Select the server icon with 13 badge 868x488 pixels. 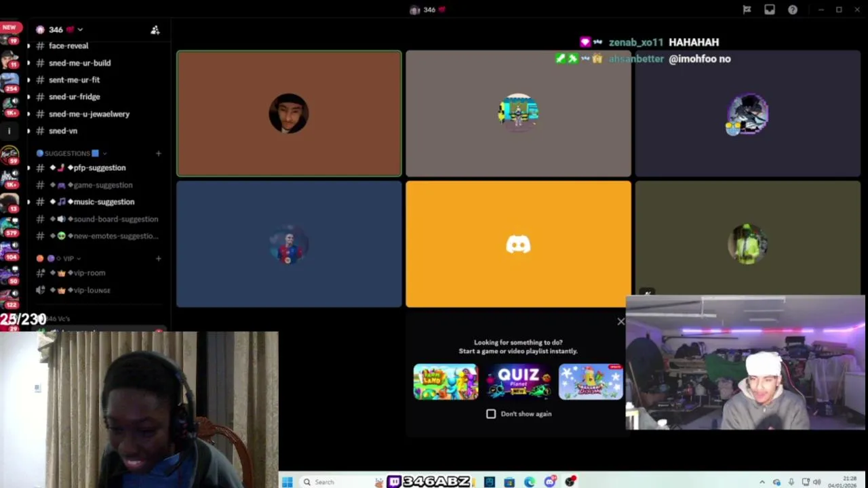pos(9,203)
